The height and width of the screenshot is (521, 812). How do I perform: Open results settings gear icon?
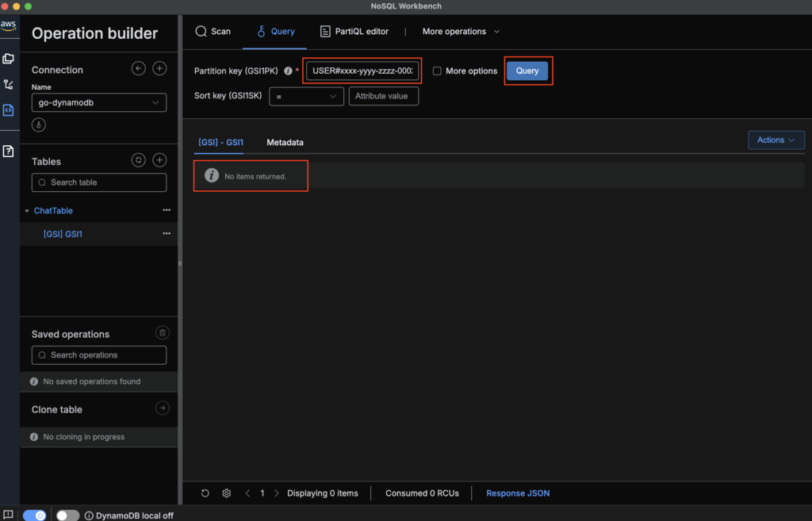227,493
